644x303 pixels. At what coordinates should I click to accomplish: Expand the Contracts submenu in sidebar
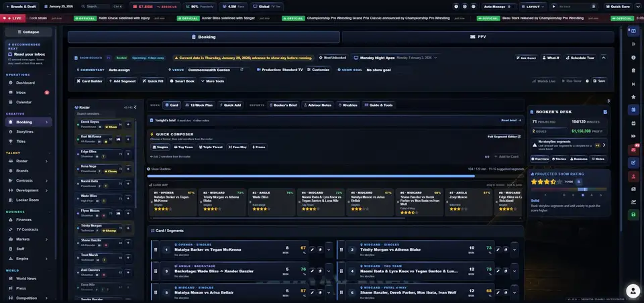coord(46,180)
